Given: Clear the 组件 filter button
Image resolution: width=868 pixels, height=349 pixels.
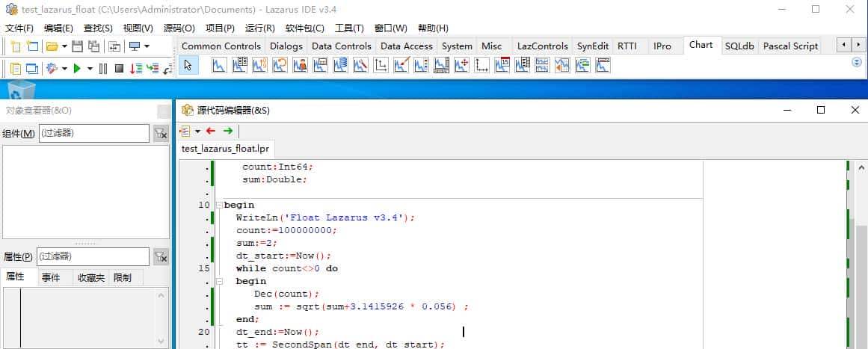Looking at the screenshot, I should (x=161, y=133).
